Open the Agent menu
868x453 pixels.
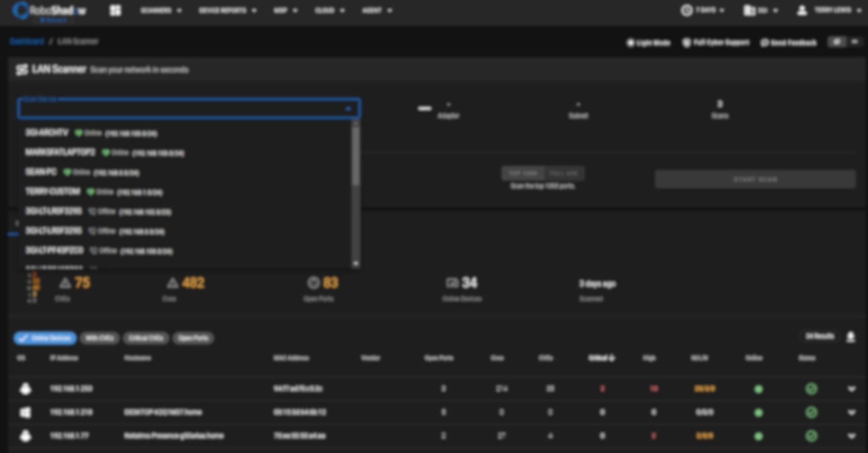(377, 10)
